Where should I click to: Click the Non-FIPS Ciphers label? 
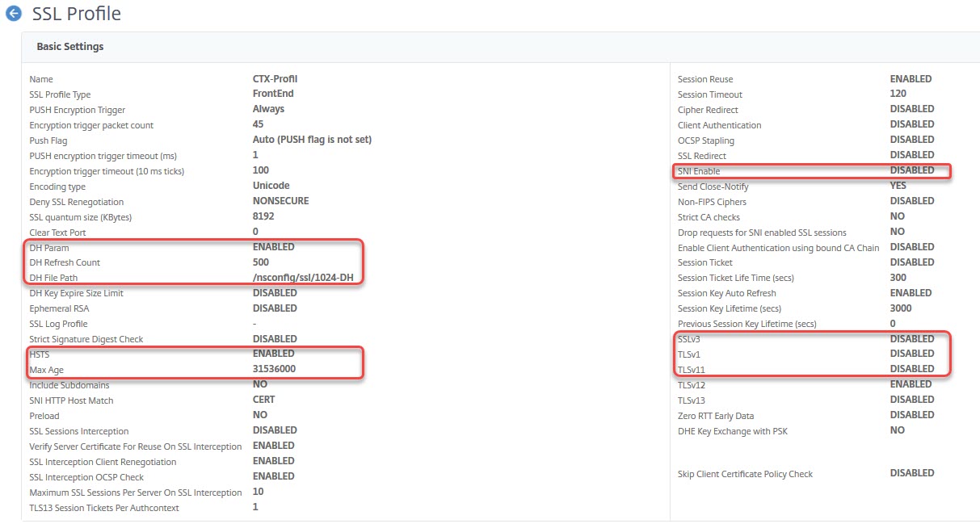point(713,202)
